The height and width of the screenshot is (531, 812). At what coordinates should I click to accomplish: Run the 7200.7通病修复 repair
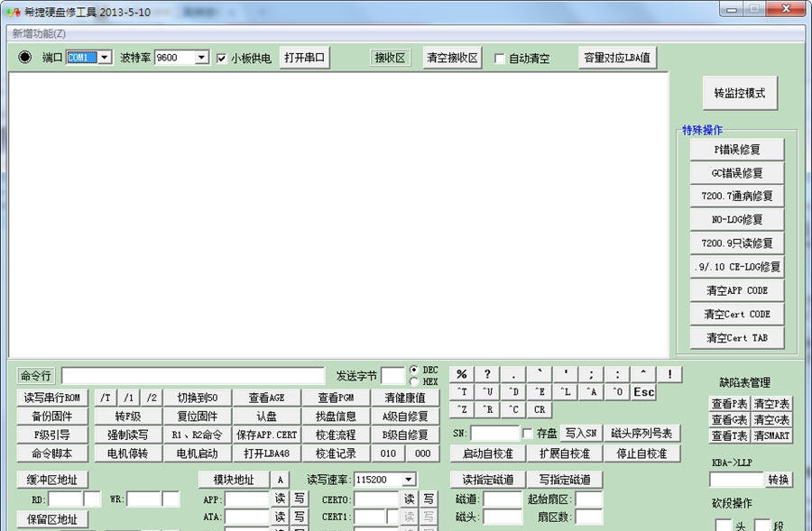tap(737, 196)
